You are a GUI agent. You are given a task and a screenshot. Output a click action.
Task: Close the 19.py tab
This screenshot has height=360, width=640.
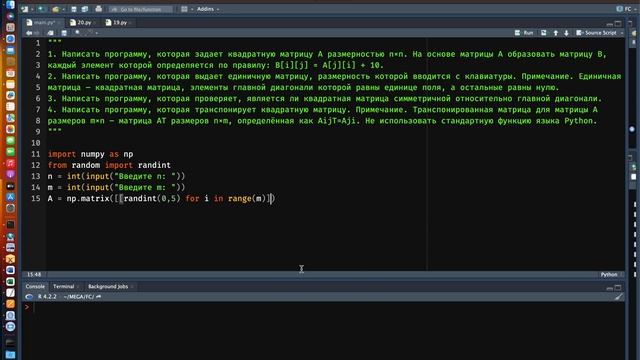(130, 23)
